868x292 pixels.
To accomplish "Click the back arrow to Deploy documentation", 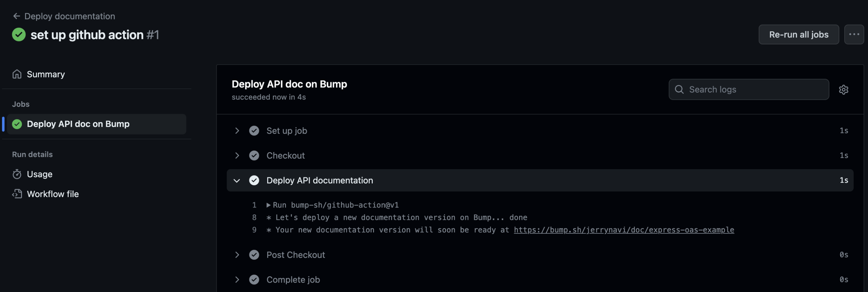I will (16, 16).
